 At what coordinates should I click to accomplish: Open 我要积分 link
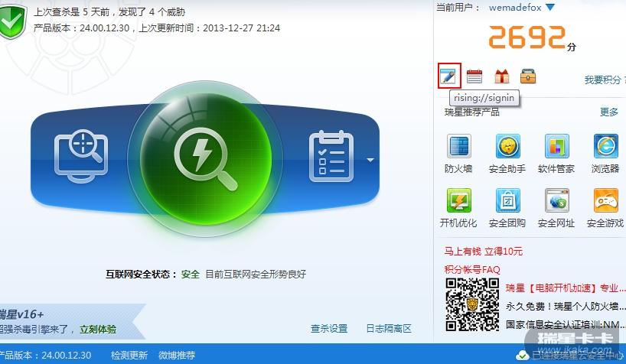pyautogui.click(x=602, y=80)
